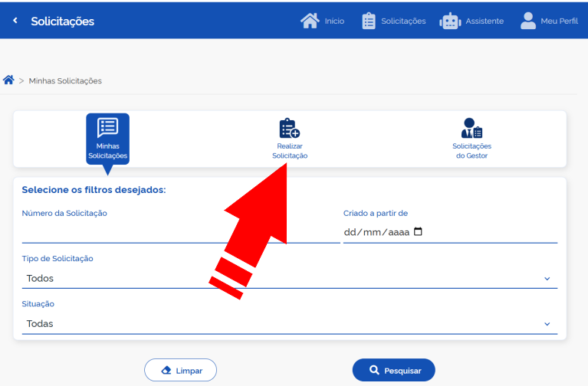Click the chevron arrow on Todas dropdown
Image resolution: width=588 pixels, height=386 pixels.
(547, 324)
